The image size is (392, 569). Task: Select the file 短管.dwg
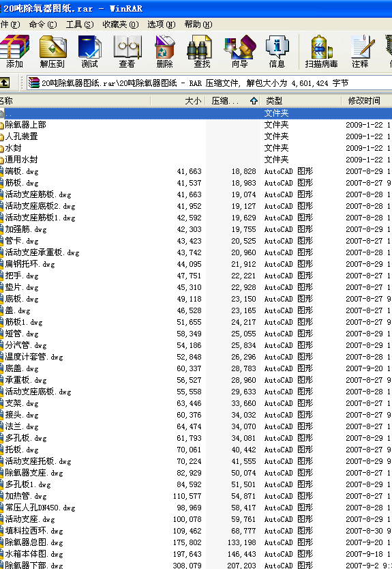coord(22,334)
